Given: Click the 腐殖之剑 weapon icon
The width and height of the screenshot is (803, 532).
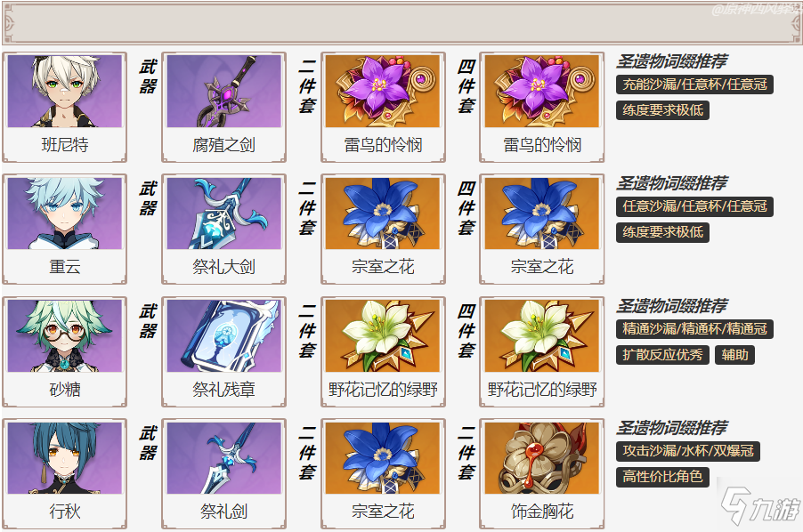Looking at the screenshot, I should pyautogui.click(x=223, y=91).
